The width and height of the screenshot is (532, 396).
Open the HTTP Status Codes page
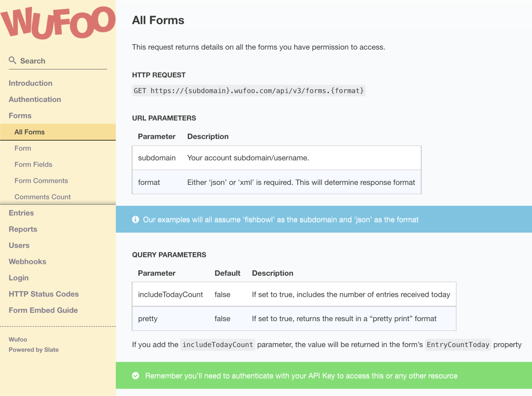pos(44,294)
